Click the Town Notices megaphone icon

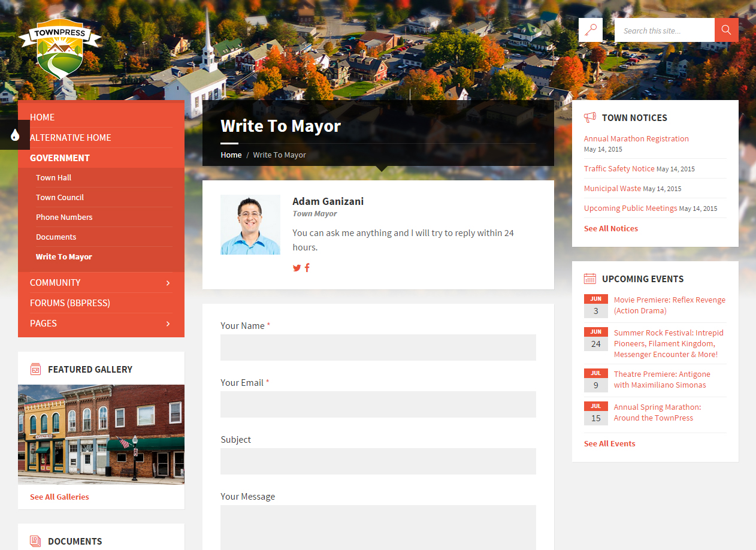pos(590,117)
